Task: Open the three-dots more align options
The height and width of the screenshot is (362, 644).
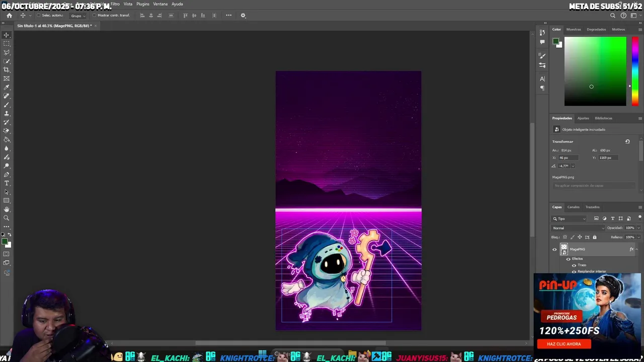Action: (x=228, y=15)
